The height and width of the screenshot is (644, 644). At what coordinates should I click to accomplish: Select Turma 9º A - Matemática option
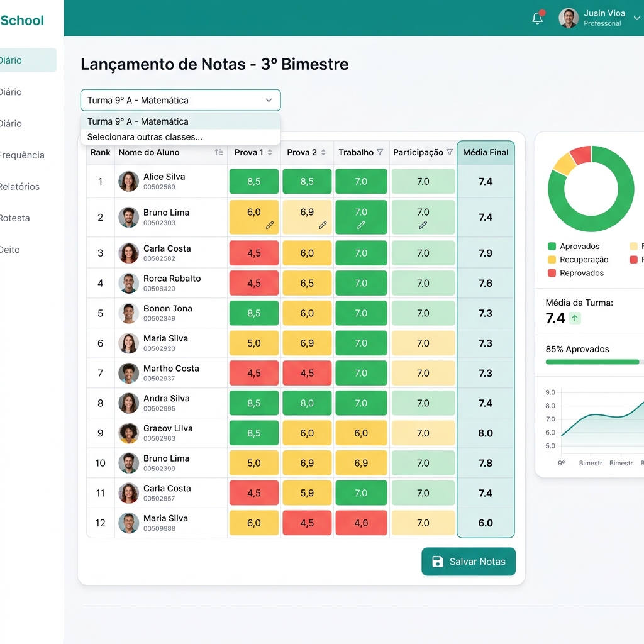[x=180, y=121]
